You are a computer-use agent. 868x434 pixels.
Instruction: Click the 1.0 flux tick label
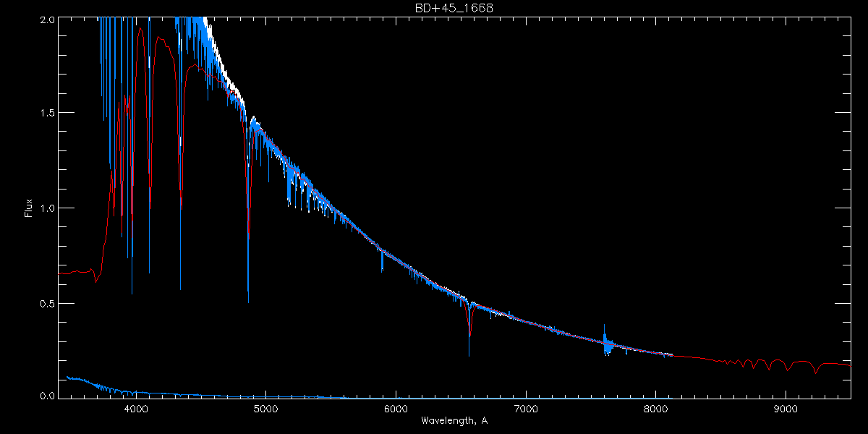pos(47,208)
